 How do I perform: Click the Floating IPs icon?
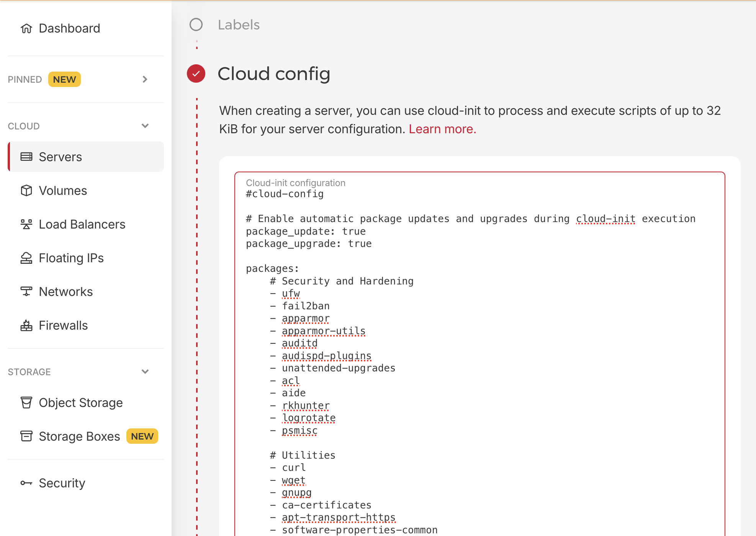pyautogui.click(x=26, y=258)
